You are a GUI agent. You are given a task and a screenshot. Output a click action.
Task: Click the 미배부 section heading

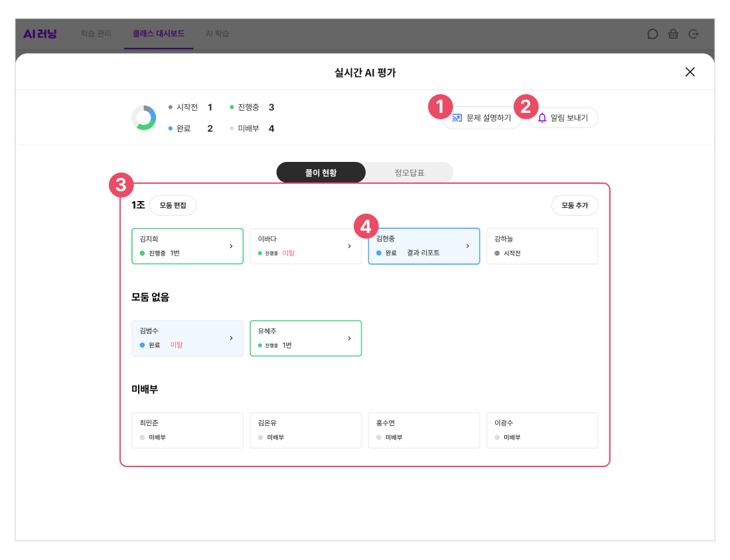[145, 389]
